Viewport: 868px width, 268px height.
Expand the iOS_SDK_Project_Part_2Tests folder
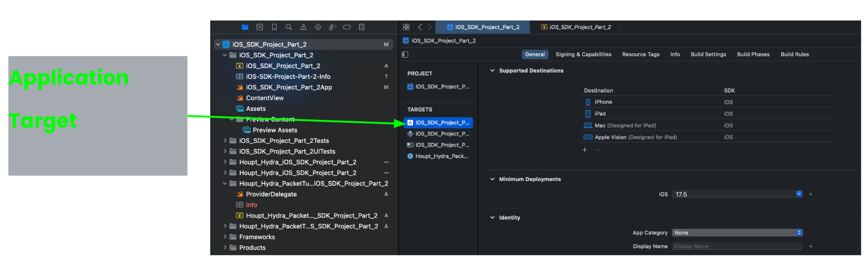tap(225, 141)
